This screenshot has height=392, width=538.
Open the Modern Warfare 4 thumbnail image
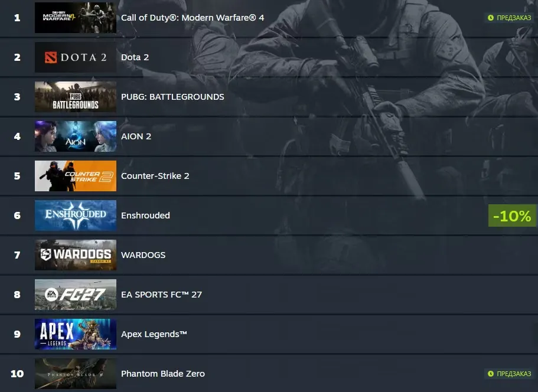pos(76,18)
